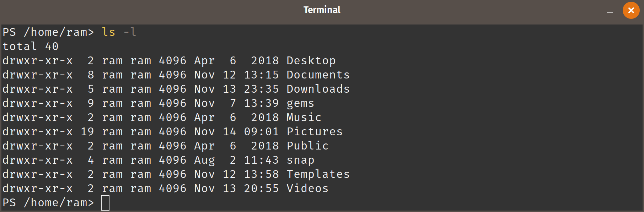Click the 'ls' command text
The image size is (644, 212).
click(108, 32)
